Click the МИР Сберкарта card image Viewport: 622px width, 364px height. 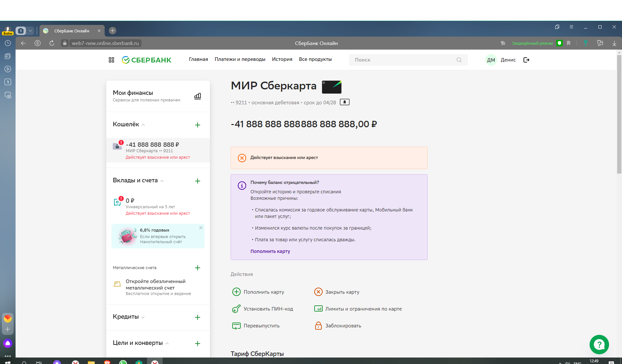click(332, 87)
